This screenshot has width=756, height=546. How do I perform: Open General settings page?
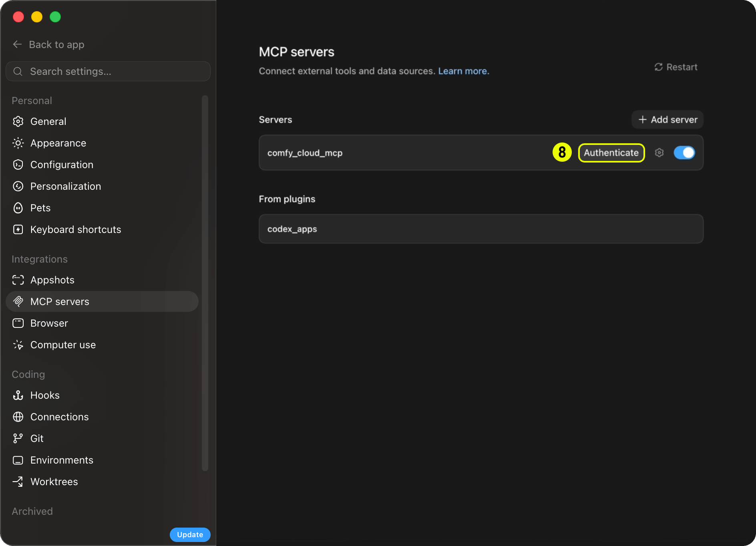coord(102,121)
